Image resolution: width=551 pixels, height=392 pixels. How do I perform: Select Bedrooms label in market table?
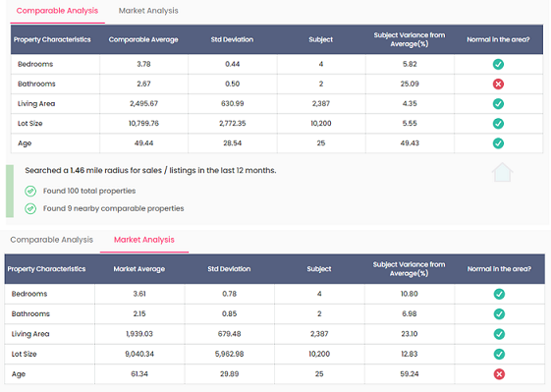click(x=29, y=294)
